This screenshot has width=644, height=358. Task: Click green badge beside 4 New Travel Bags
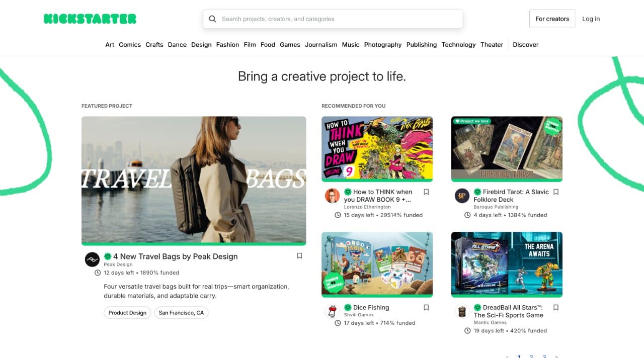[108, 256]
